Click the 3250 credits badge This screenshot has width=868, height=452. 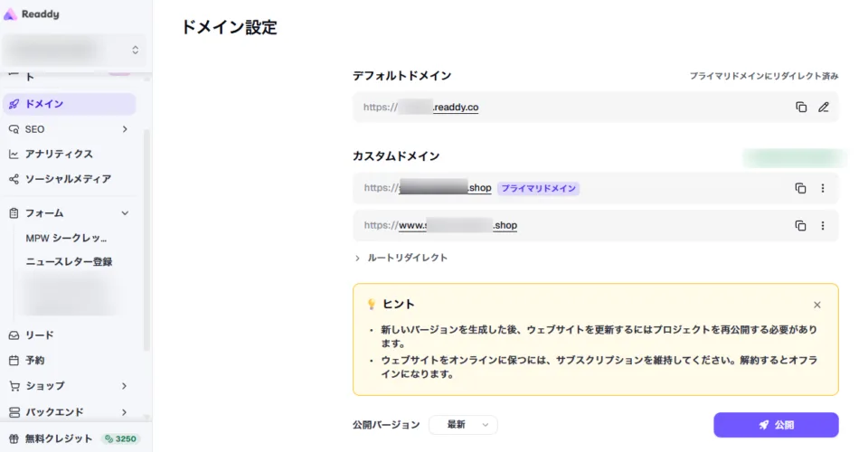[120, 439]
